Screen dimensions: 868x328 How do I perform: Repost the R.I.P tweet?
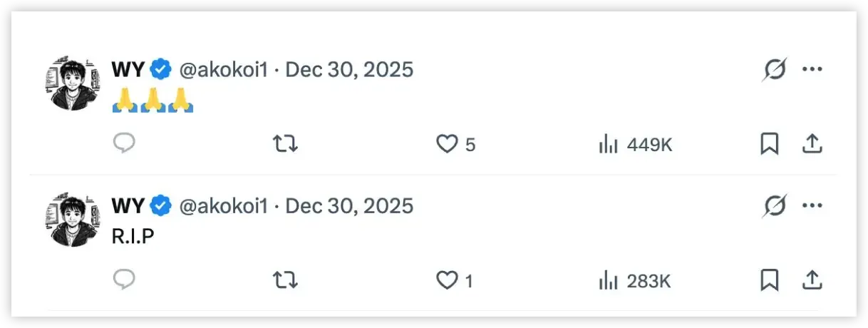point(285,281)
